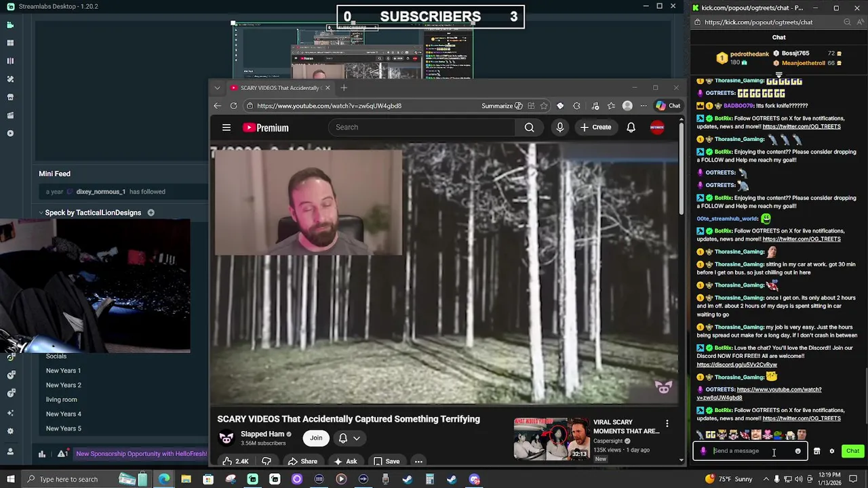This screenshot has height=488, width=868.
Task: Open File Explorer from the taskbar
Action: pos(186,479)
